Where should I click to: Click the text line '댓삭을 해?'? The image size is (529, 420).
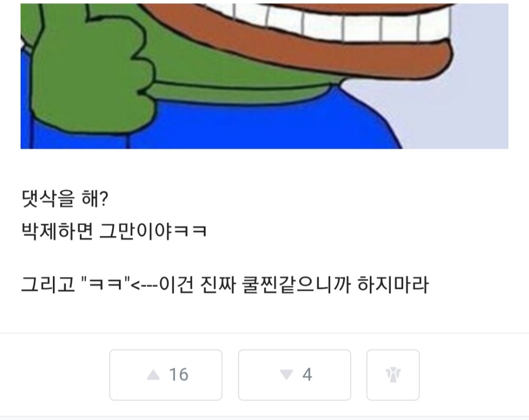65,199
